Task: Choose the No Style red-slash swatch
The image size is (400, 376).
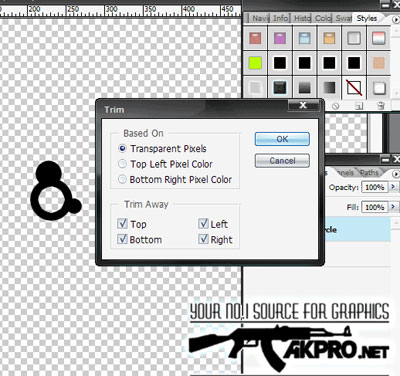Action: pos(354,88)
